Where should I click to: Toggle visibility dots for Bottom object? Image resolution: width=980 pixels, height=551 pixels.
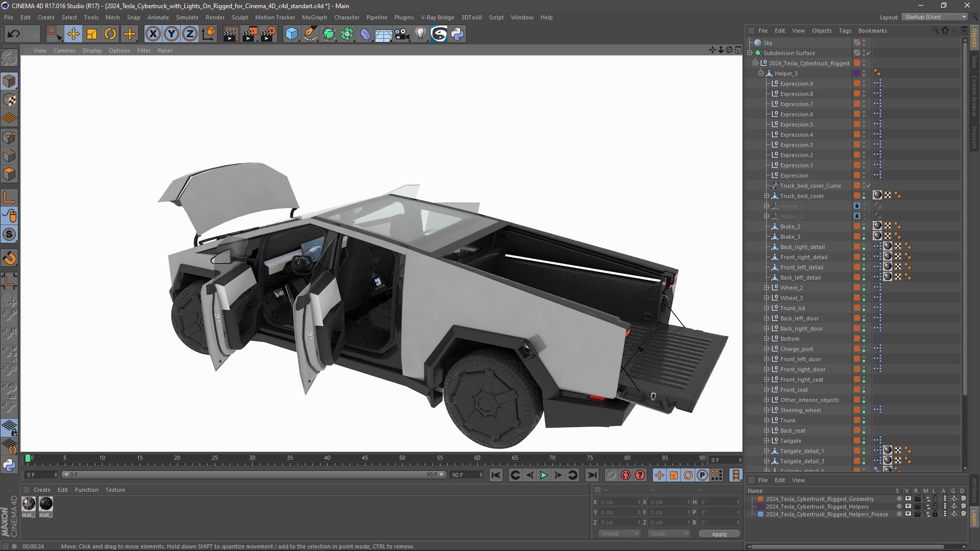click(x=864, y=339)
